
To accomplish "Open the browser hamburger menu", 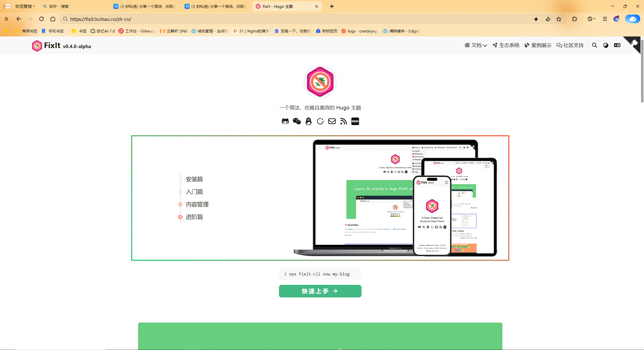I will click(605, 19).
